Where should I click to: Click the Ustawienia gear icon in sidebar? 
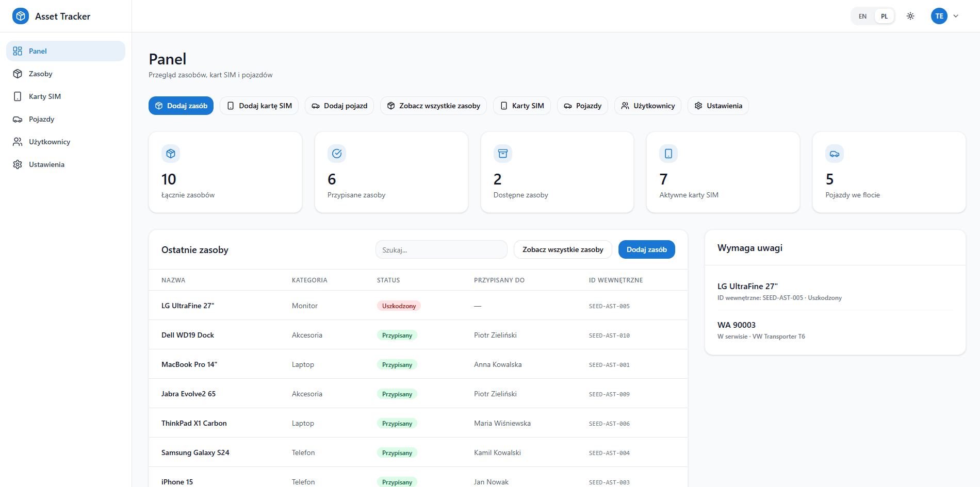tap(18, 164)
